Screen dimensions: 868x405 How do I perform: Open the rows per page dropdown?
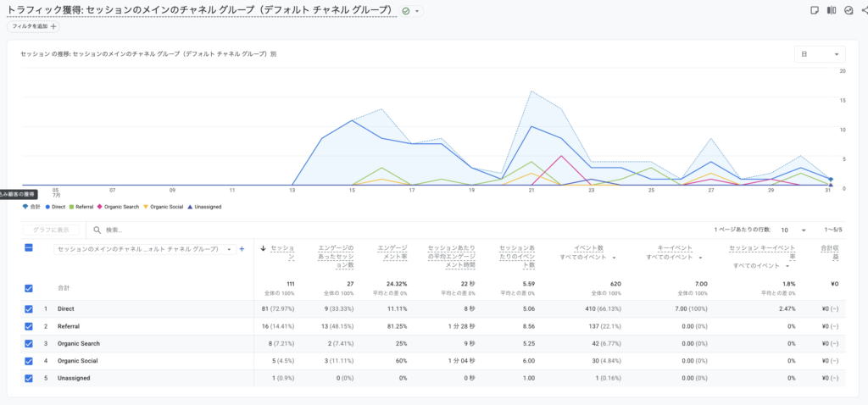pos(793,230)
